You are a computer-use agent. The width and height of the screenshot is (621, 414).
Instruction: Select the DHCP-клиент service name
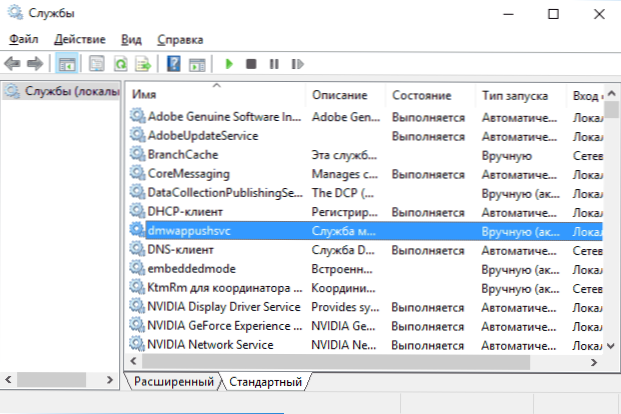coord(185,212)
